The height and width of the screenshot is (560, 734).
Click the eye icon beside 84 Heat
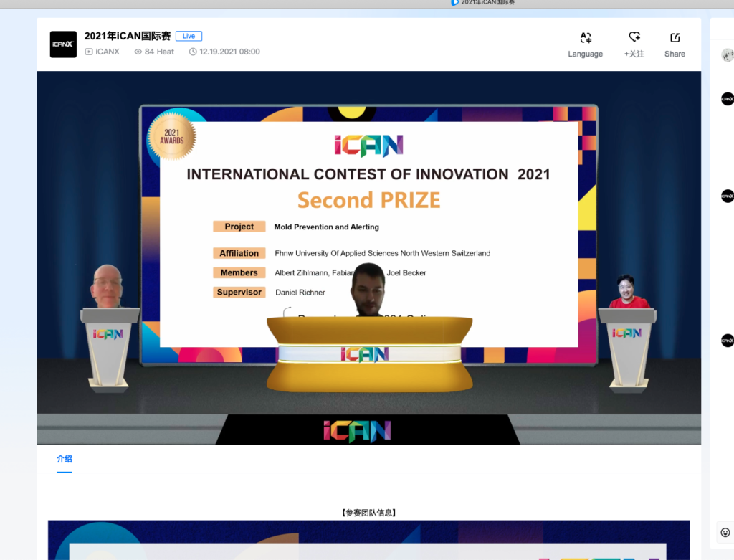(x=138, y=52)
